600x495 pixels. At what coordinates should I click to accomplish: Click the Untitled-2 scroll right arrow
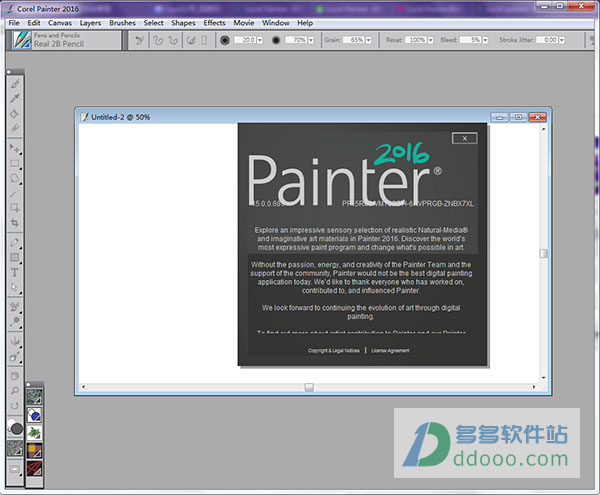click(x=534, y=387)
